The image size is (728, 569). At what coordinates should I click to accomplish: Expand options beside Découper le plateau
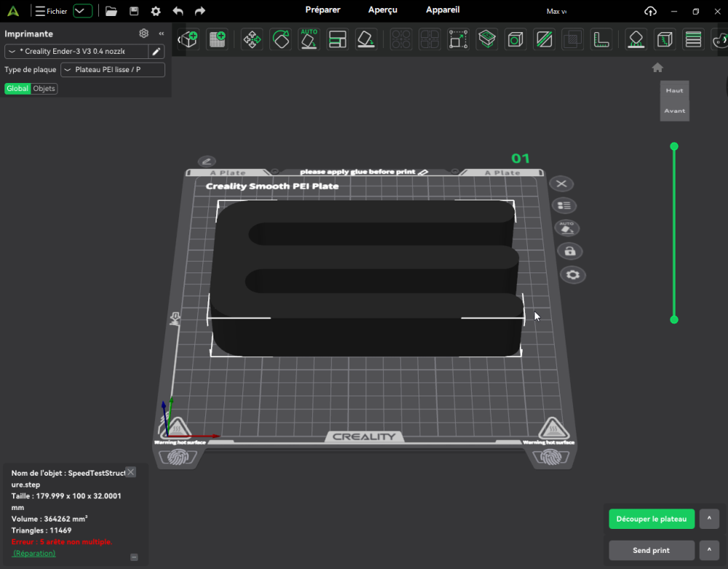pos(709,519)
